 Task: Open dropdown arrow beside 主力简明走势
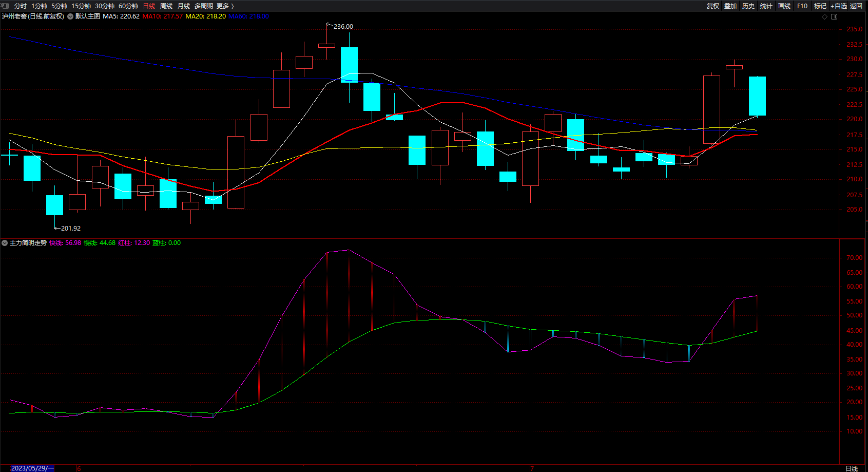click(5, 243)
